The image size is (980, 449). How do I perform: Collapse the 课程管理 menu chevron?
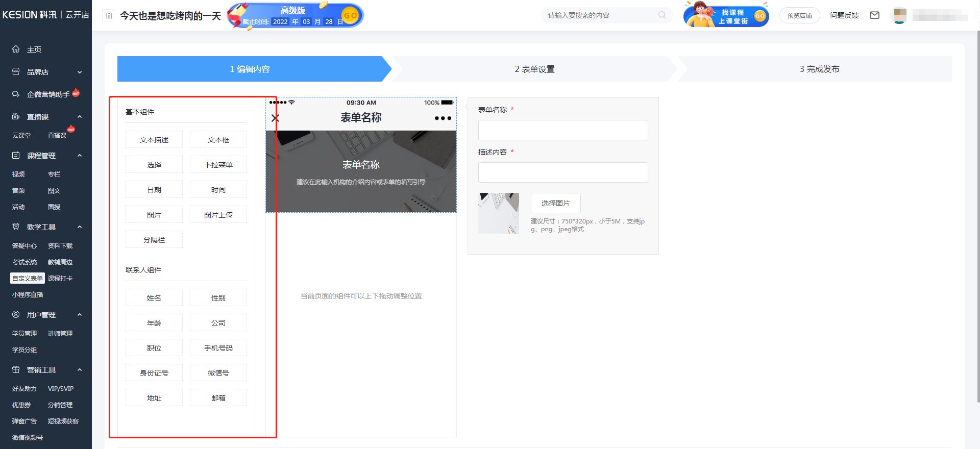80,156
